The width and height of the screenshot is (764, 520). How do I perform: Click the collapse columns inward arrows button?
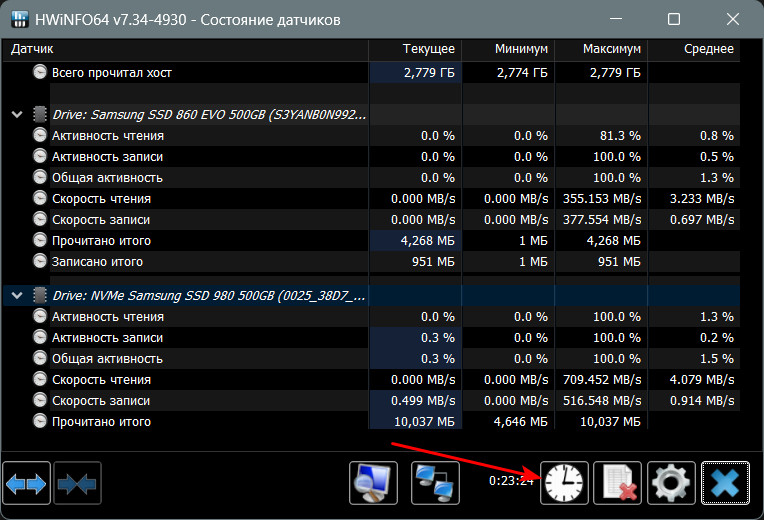tap(77, 483)
